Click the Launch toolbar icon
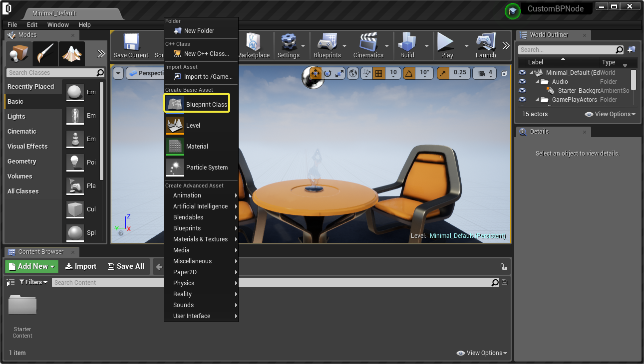644x364 pixels. 485,43
